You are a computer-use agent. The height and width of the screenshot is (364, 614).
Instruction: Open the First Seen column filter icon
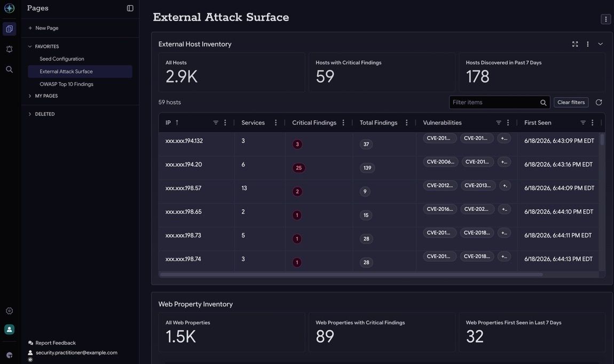(x=583, y=123)
